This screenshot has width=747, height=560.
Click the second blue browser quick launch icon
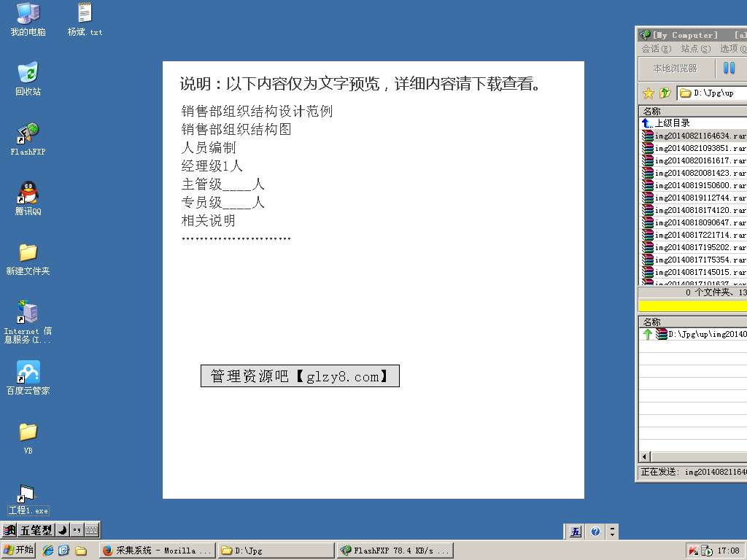(x=64, y=551)
